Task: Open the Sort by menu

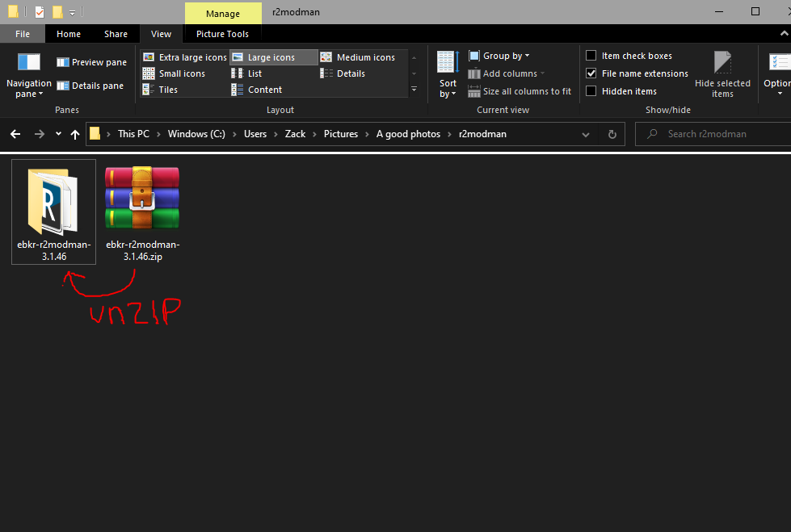Action: coord(448,74)
